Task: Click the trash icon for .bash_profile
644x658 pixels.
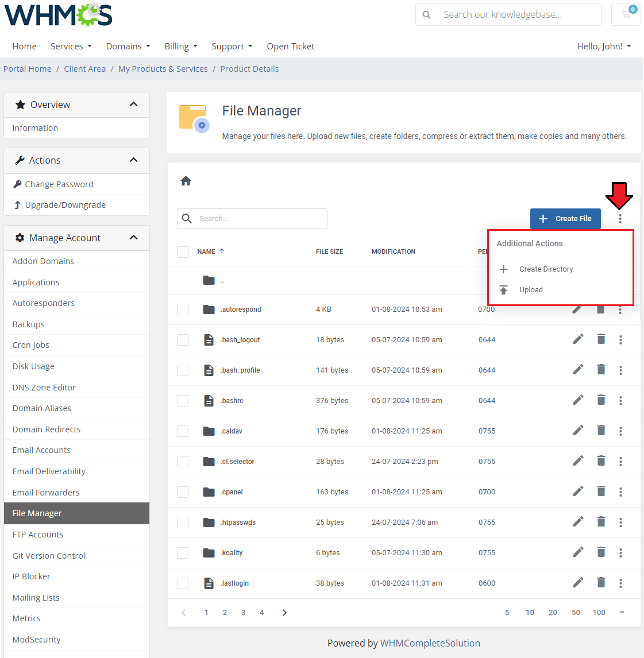Action: click(x=601, y=369)
